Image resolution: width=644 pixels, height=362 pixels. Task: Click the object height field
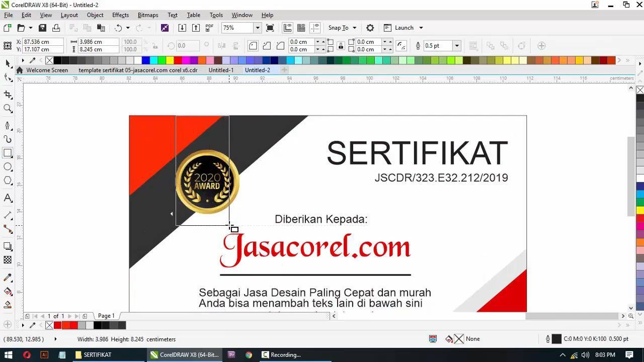click(x=99, y=49)
